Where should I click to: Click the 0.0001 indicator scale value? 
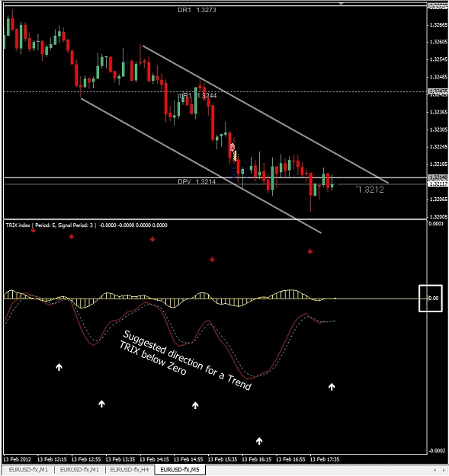(436, 224)
